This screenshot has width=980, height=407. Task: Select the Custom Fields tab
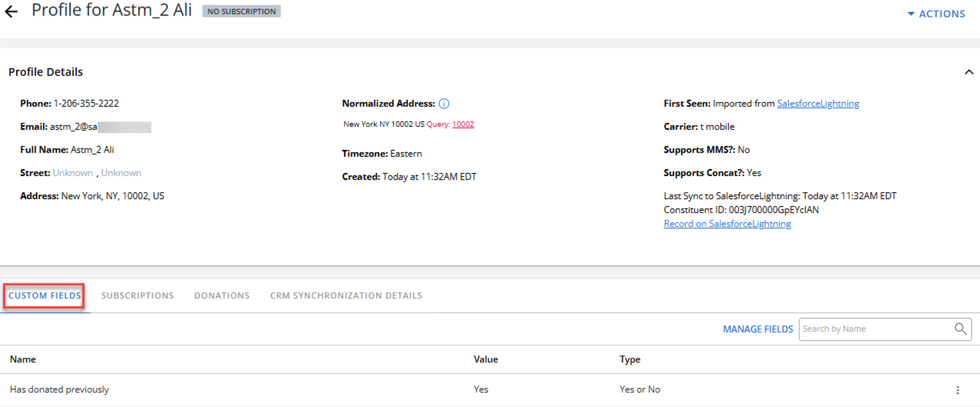coord(45,295)
